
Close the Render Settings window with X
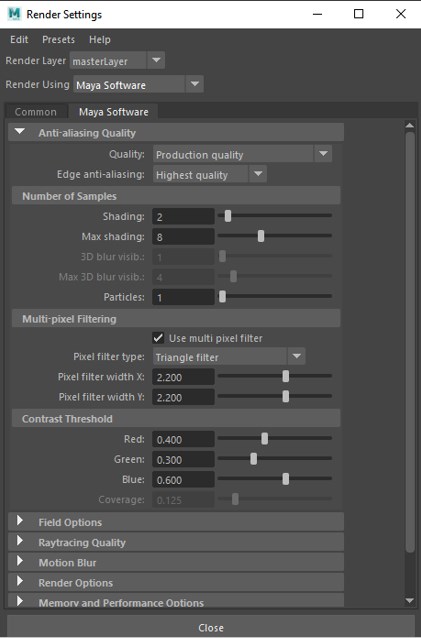pos(401,14)
